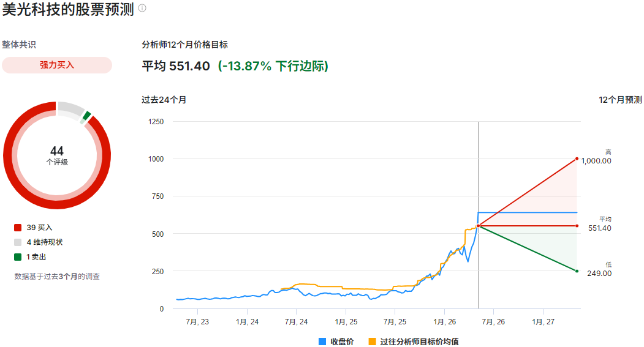Click the green sell segment of donut chart
The image size is (644, 347).
pyautogui.click(x=86, y=116)
